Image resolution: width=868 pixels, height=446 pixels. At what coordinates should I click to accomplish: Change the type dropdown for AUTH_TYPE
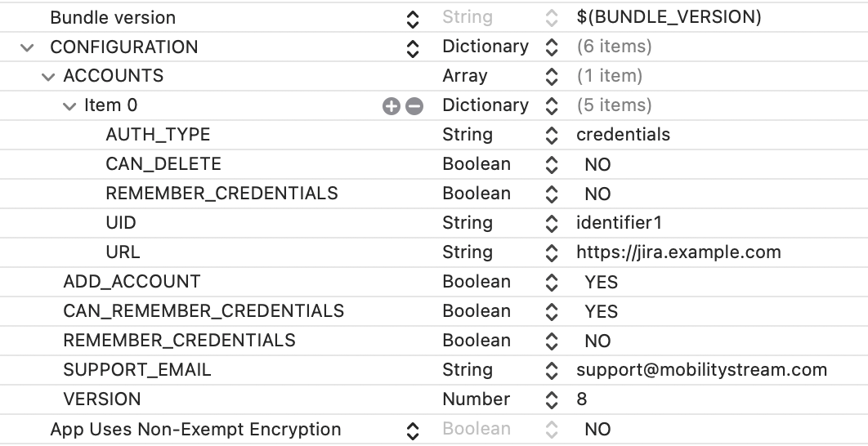552,136
